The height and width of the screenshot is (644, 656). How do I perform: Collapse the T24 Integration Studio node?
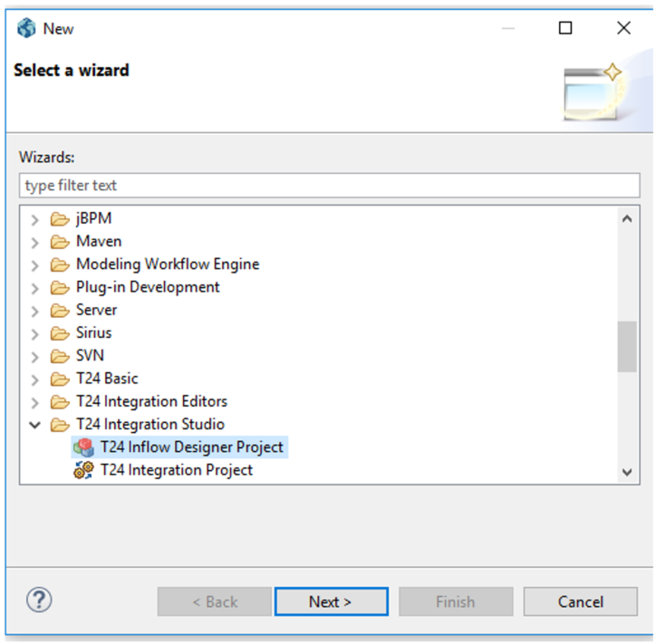tap(35, 424)
